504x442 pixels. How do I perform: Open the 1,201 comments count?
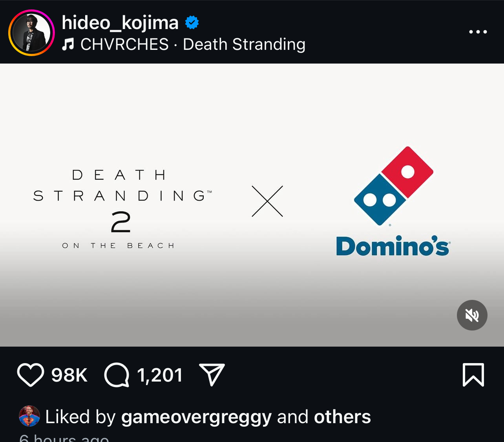(x=160, y=375)
